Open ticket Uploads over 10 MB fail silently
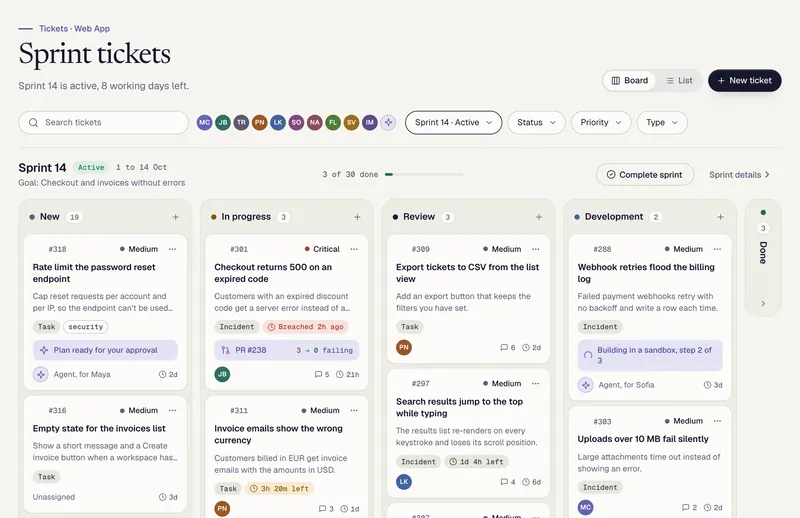The height and width of the screenshot is (518, 800). pyautogui.click(x=643, y=439)
